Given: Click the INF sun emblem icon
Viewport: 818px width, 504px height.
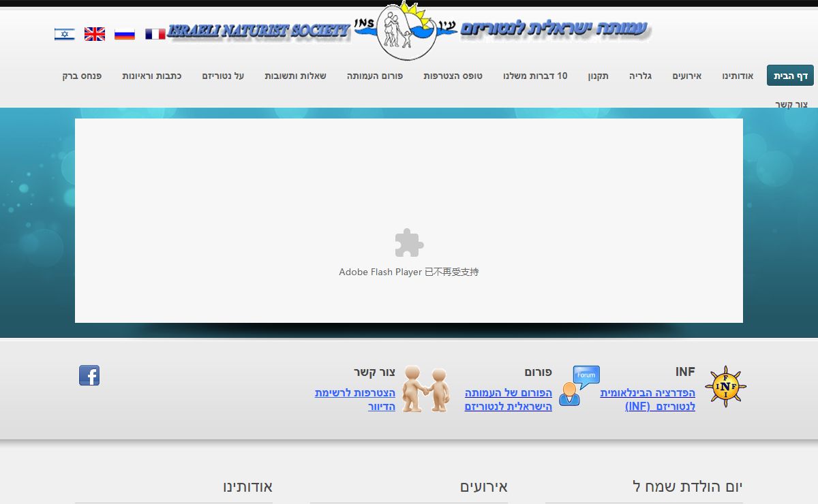Looking at the screenshot, I should point(725,387).
